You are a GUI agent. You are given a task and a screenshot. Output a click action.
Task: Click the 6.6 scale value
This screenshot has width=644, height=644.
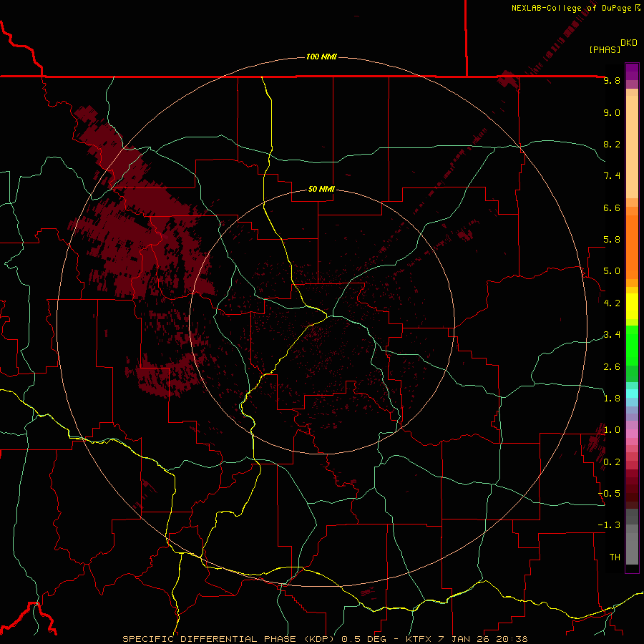tap(612, 208)
